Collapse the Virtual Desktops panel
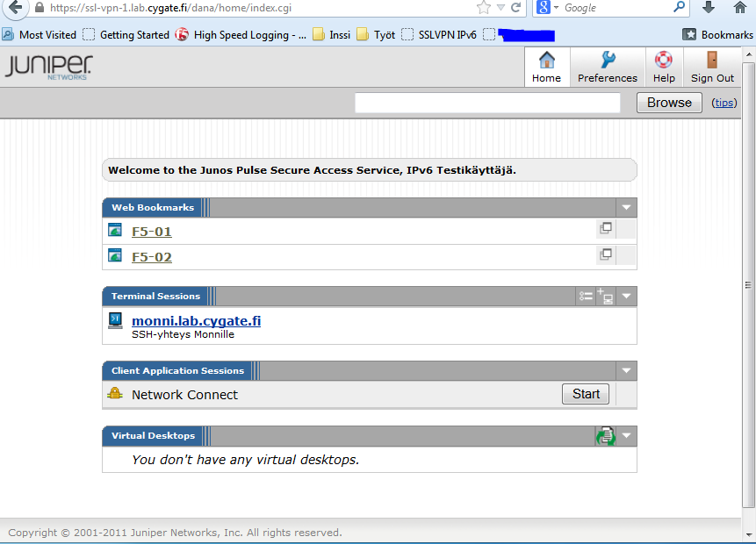Image resolution: width=756 pixels, height=544 pixels. [626, 435]
